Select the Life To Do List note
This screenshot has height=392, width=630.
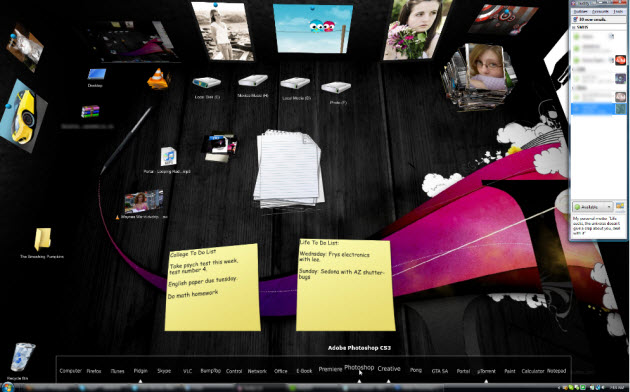345,285
